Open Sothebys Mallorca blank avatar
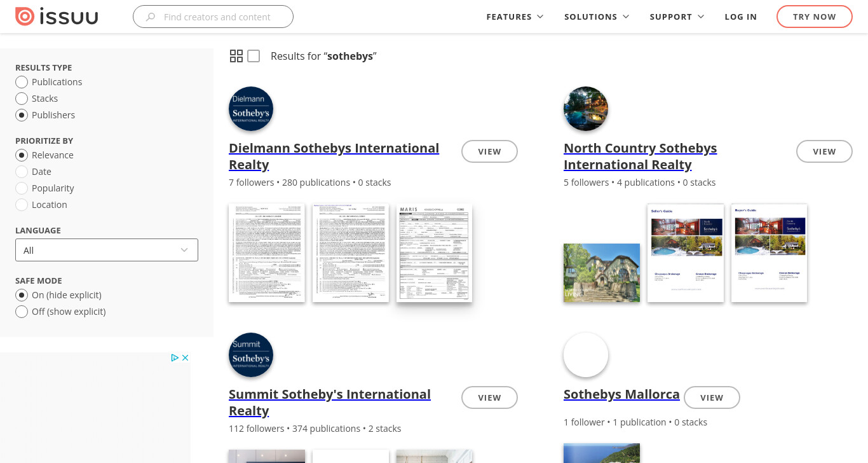 pos(586,355)
